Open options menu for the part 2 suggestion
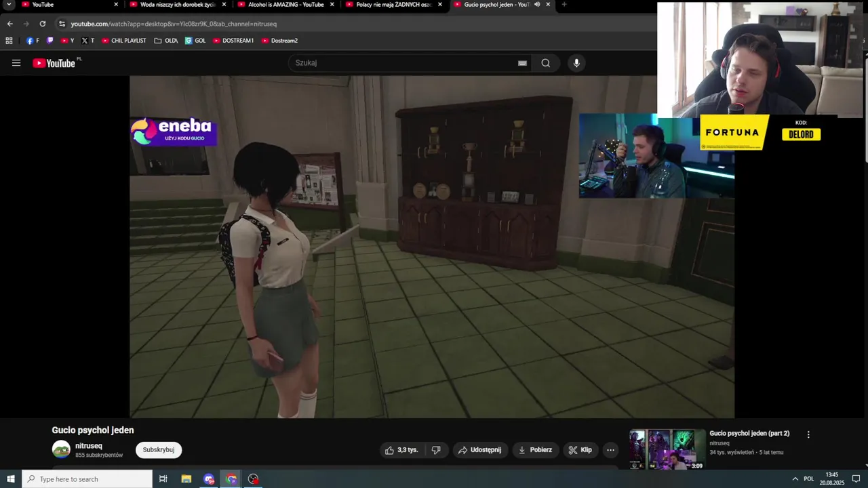Image resolution: width=868 pixels, height=488 pixels. [808, 434]
